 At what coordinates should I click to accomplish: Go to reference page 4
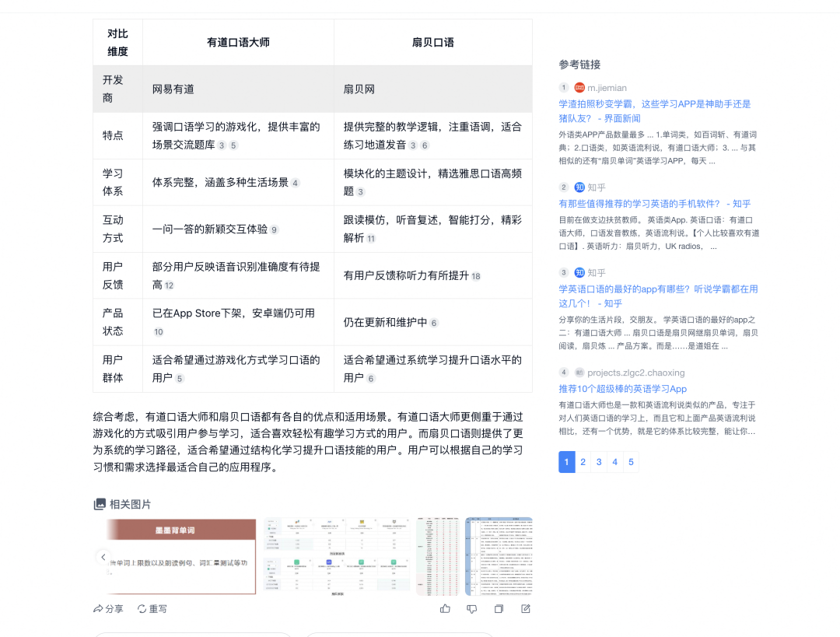(x=615, y=462)
